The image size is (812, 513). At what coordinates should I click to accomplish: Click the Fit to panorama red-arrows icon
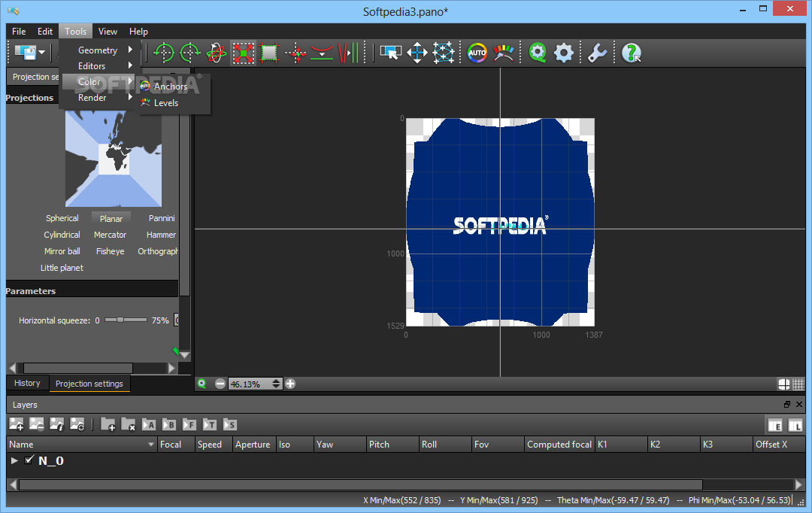[x=243, y=53]
